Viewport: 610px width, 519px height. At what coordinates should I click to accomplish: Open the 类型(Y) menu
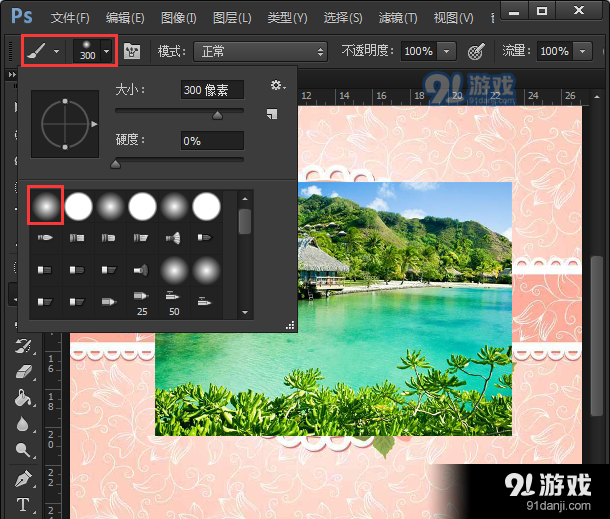(x=287, y=18)
